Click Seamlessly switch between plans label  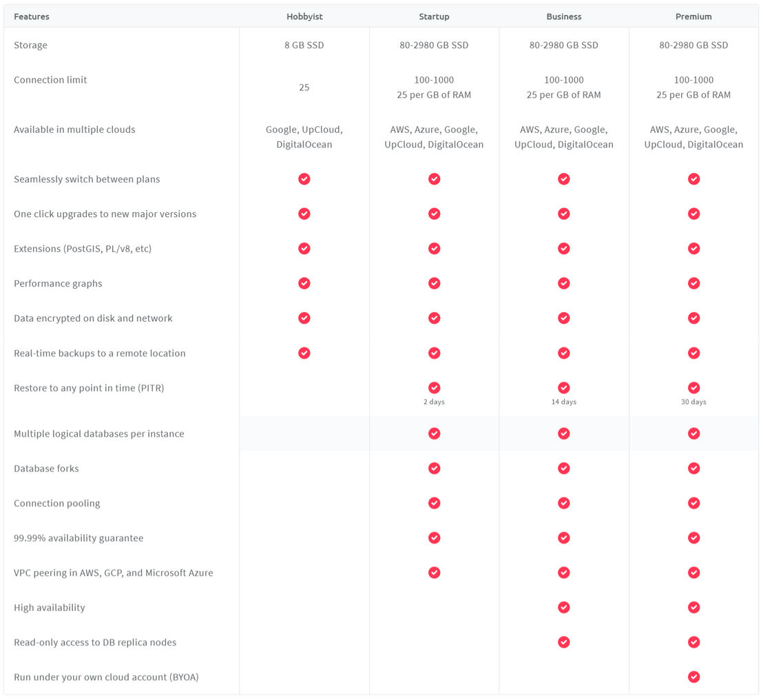coord(87,179)
